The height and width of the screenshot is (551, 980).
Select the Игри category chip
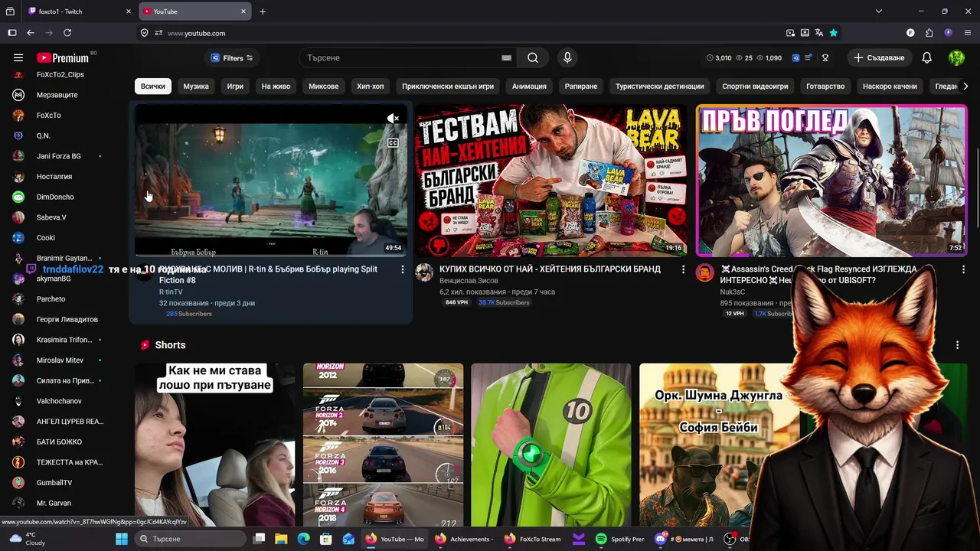click(x=235, y=86)
